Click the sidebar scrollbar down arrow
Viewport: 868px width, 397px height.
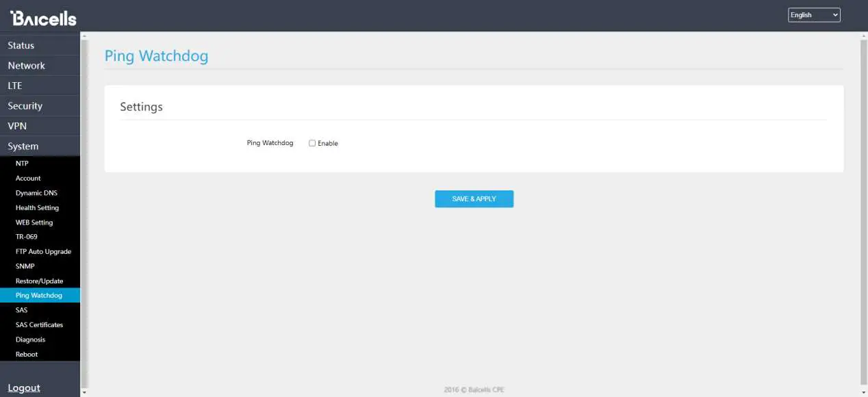[x=84, y=393]
